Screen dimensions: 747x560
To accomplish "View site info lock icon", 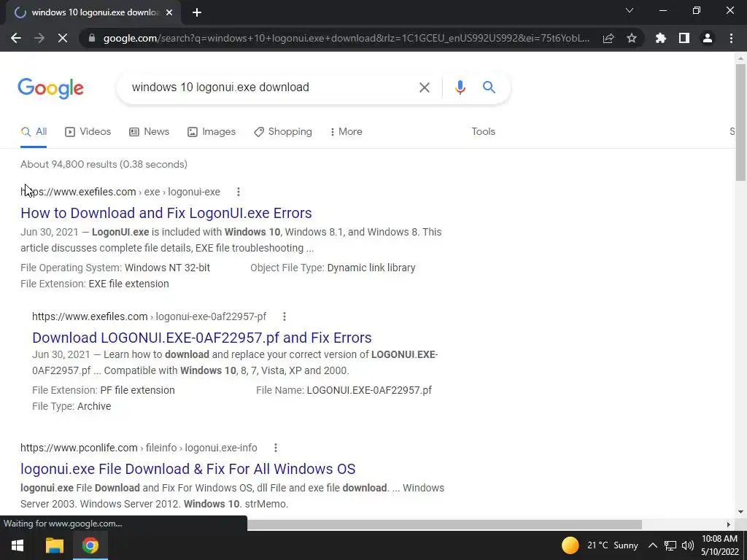I will pyautogui.click(x=92, y=38).
